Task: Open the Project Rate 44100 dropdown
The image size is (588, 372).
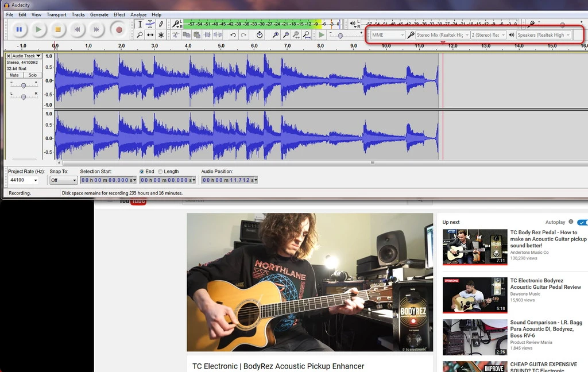Action: pos(23,180)
